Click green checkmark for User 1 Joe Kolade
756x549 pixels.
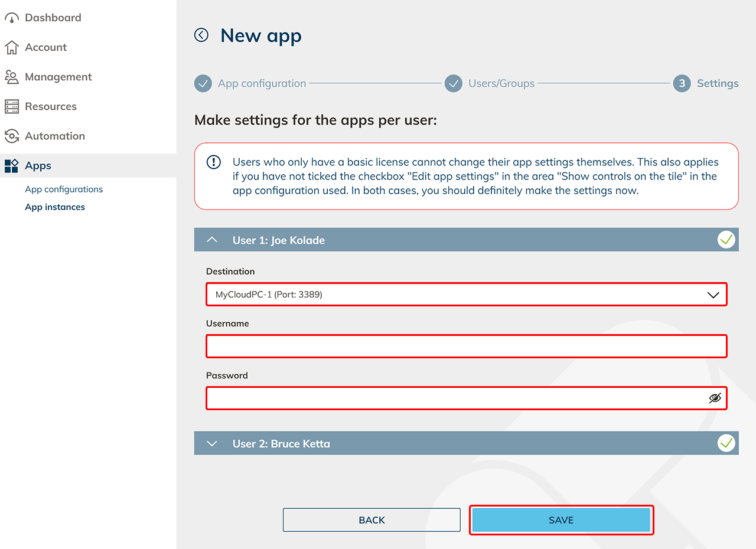pyautogui.click(x=726, y=240)
